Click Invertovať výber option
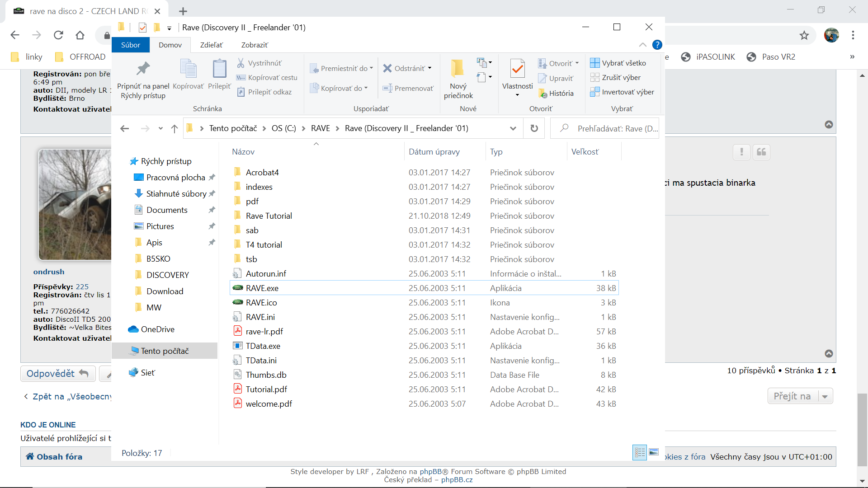Viewport: 868px width, 488px height. point(622,92)
